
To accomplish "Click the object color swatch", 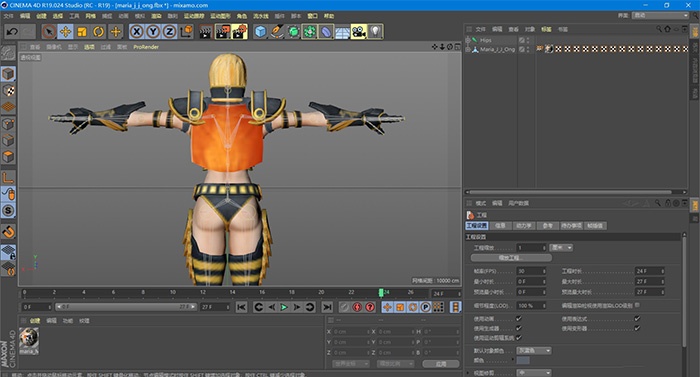I will click(523, 360).
